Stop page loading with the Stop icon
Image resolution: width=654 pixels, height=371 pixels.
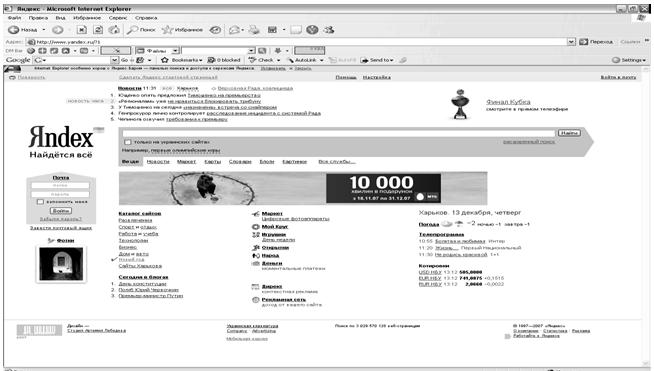pyautogui.click(x=82, y=30)
